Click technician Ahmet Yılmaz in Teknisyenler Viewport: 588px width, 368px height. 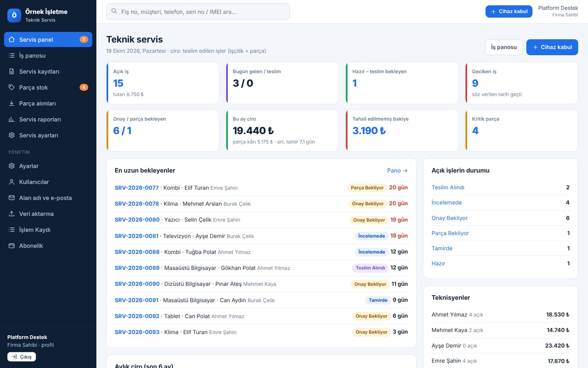[x=449, y=314]
